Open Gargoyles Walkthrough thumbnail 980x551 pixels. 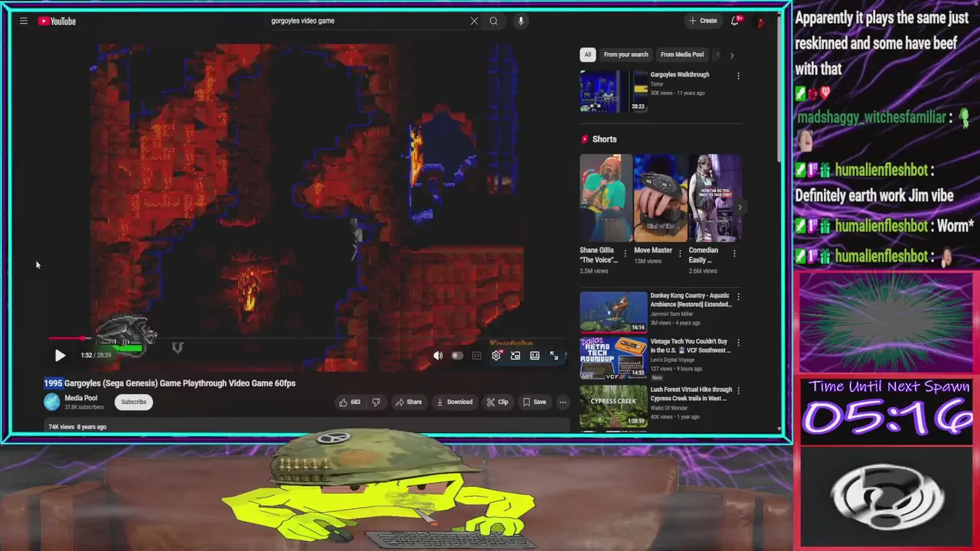point(613,92)
